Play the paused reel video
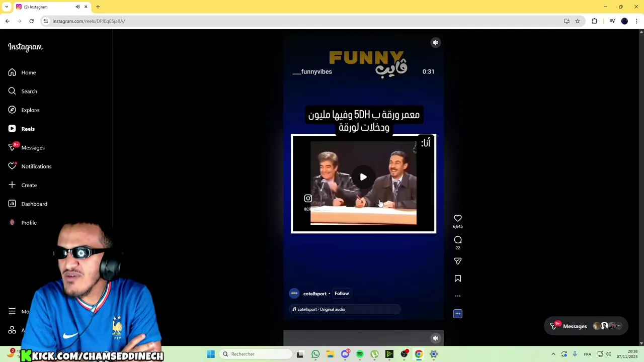Screen dimensions: 644x362 363,177
